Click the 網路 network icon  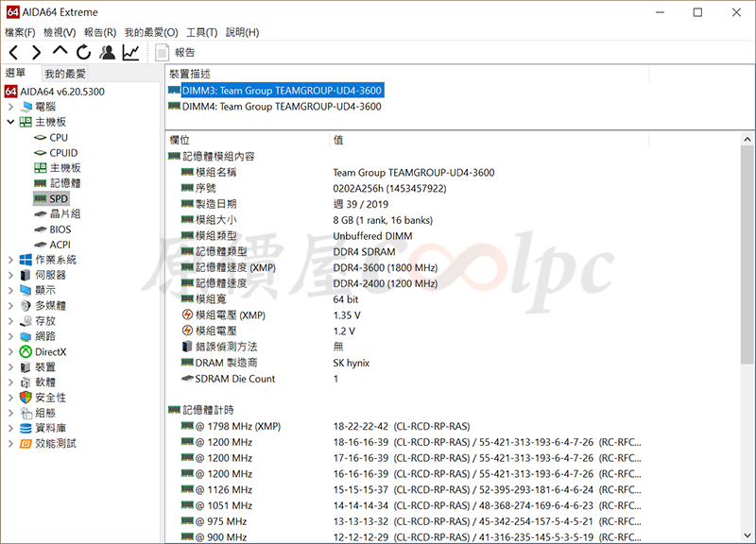(x=26, y=336)
